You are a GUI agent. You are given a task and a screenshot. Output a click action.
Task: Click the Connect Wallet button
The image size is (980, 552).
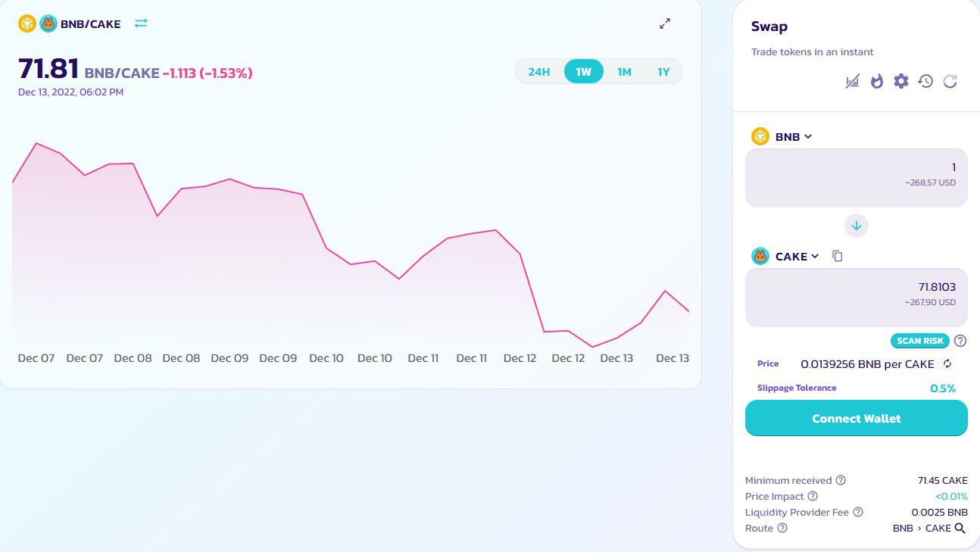tap(857, 418)
